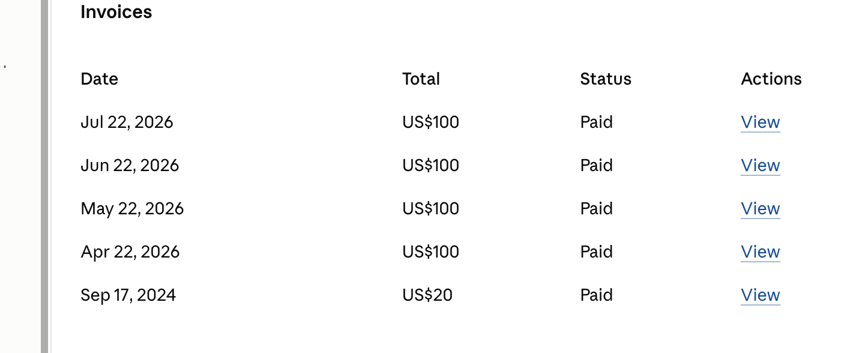
Task: Click the Status column header
Action: pyautogui.click(x=606, y=79)
